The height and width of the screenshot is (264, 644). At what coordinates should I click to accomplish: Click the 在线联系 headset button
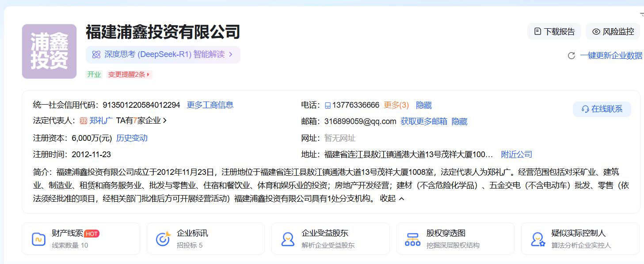point(602,109)
